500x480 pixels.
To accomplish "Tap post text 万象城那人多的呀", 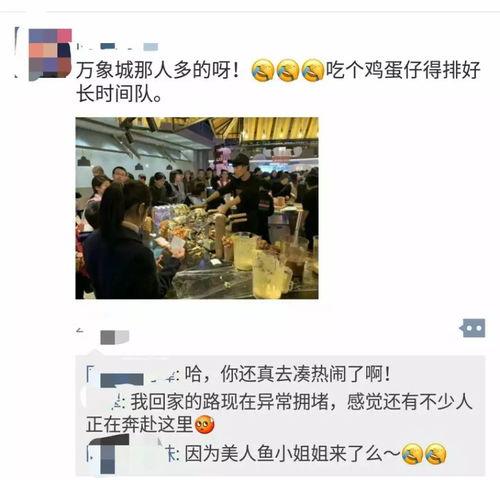I will tap(158, 70).
